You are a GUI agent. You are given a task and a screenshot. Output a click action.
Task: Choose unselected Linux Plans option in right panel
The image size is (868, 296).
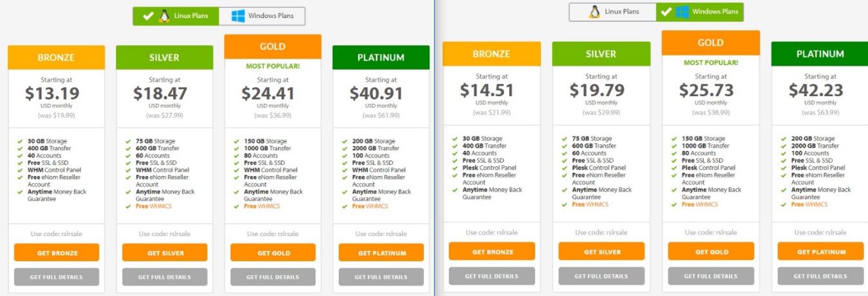click(612, 12)
